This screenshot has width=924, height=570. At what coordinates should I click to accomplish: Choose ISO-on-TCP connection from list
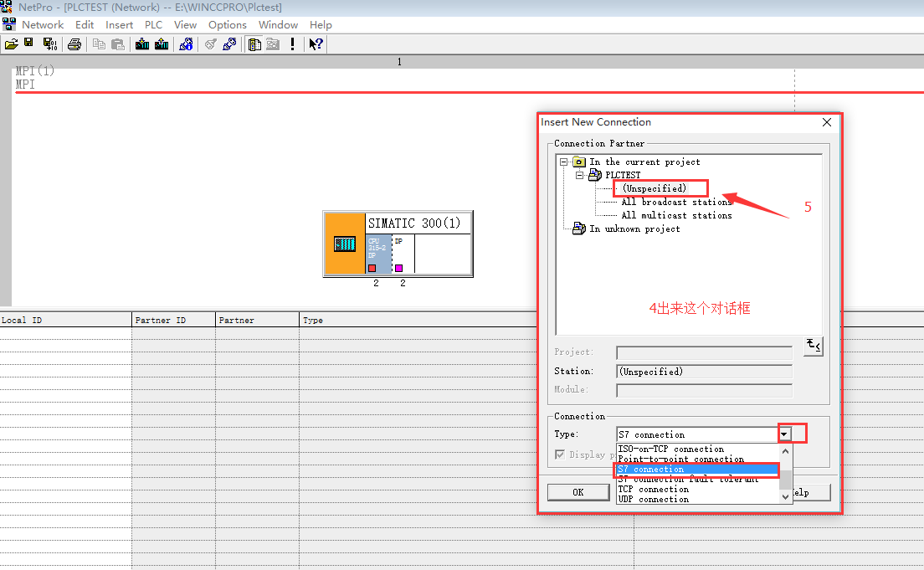point(670,449)
